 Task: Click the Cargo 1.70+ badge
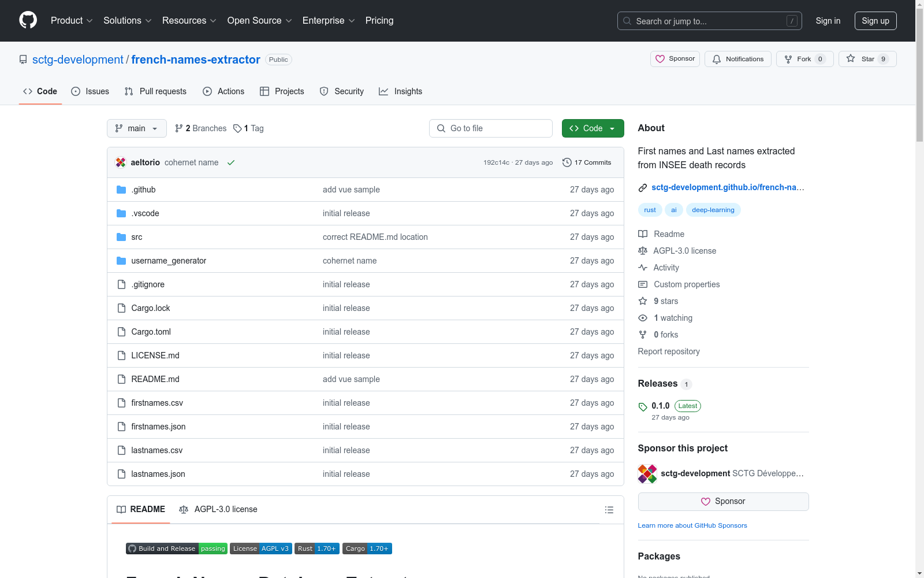click(x=367, y=549)
